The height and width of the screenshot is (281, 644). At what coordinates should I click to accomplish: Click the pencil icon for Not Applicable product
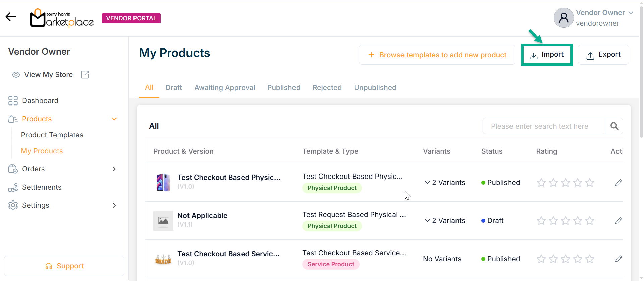(x=619, y=221)
